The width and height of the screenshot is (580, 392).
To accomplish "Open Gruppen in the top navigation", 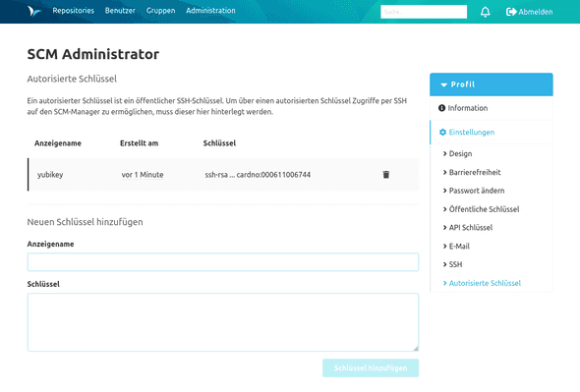I will (x=160, y=11).
